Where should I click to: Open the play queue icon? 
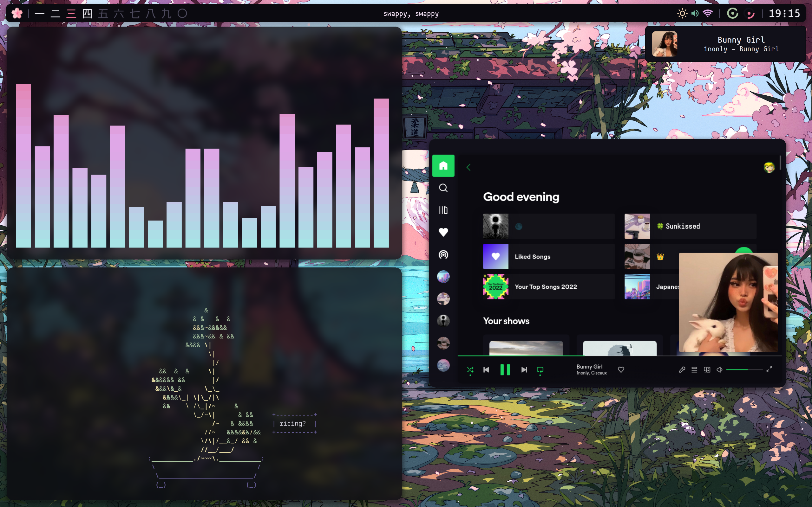pos(694,369)
